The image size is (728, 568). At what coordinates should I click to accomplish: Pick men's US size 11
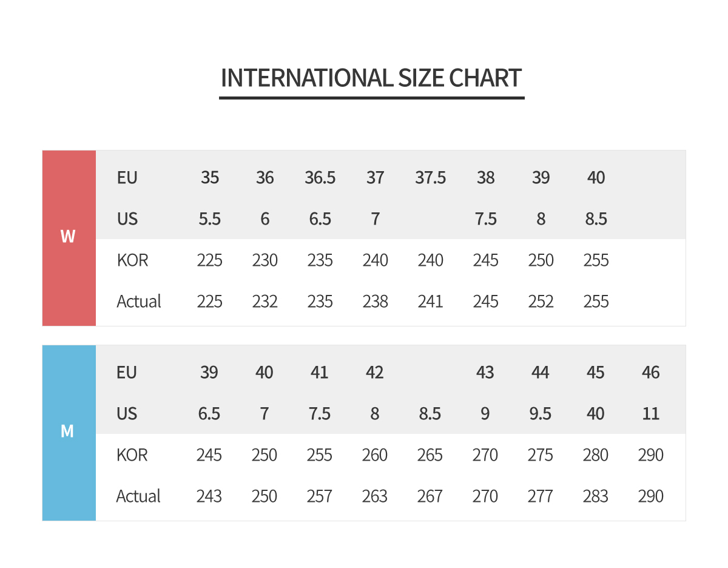(x=650, y=414)
